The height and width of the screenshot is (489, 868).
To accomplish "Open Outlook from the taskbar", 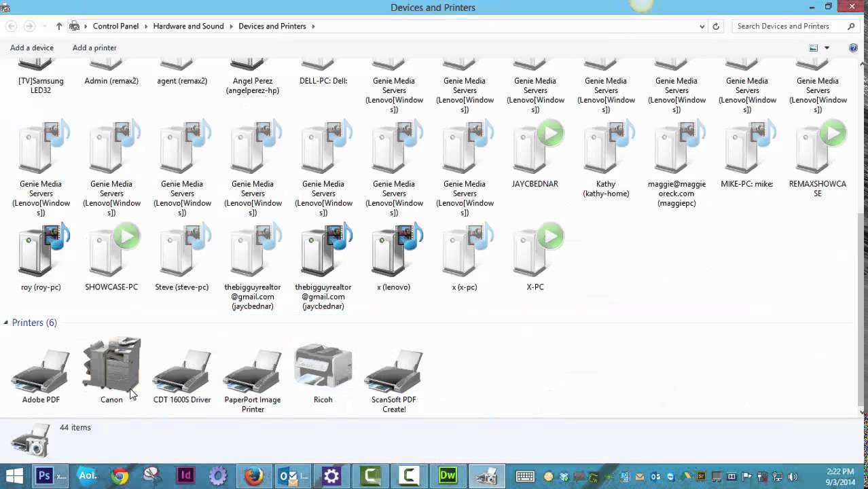I will pyautogui.click(x=293, y=476).
